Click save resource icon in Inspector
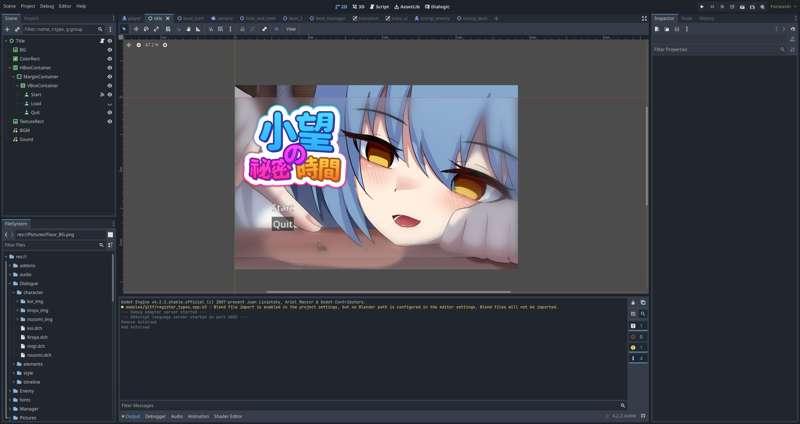The height and width of the screenshot is (424, 800). 677,29
